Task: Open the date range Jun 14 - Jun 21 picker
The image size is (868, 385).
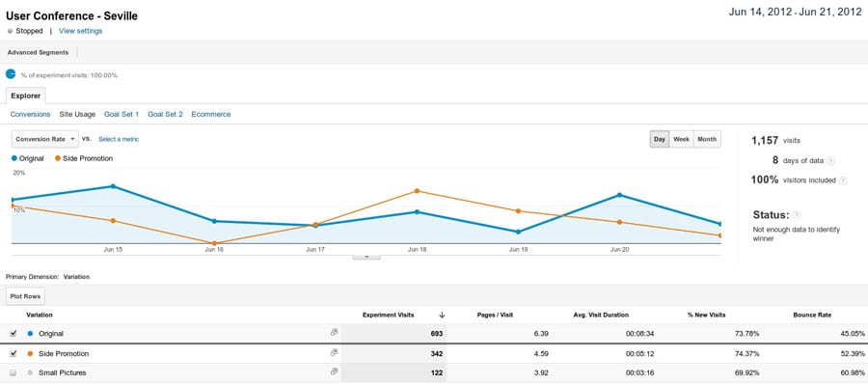Action: [795, 13]
